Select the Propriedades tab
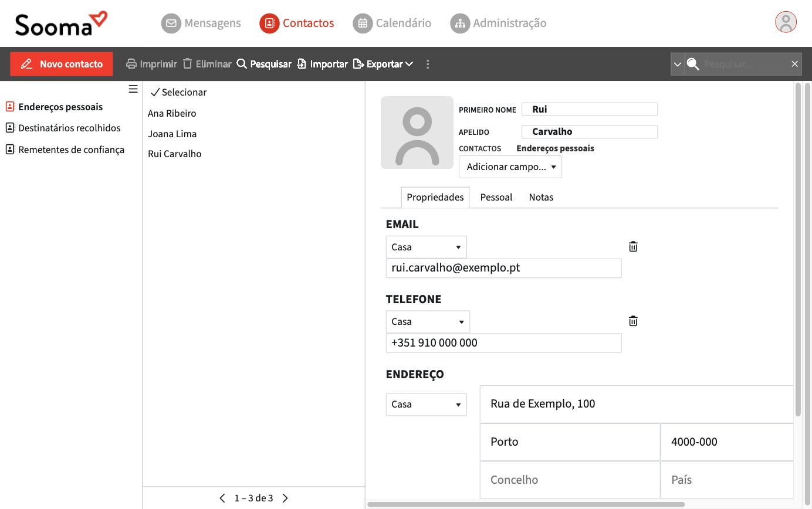 coord(435,198)
